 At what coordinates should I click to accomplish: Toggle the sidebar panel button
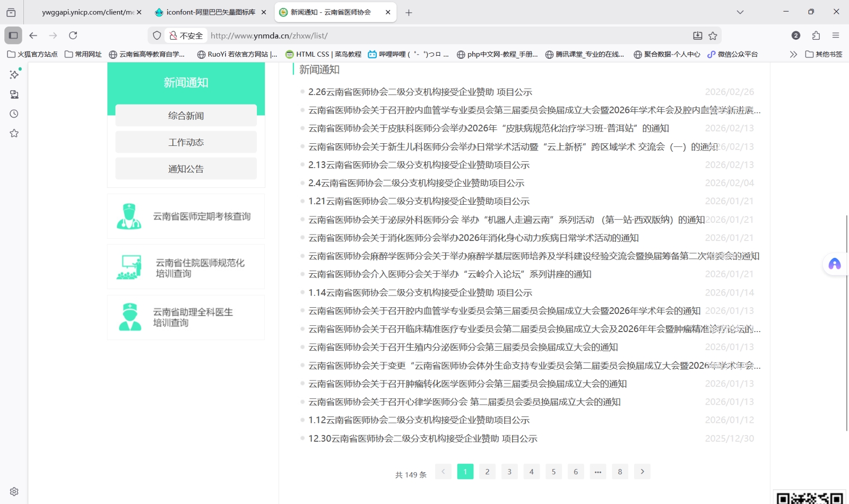point(13,36)
